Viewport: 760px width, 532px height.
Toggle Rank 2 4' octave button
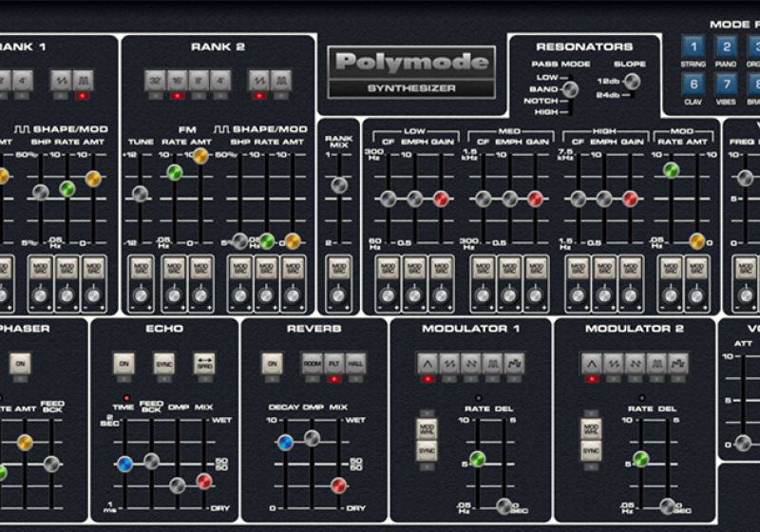[220, 81]
